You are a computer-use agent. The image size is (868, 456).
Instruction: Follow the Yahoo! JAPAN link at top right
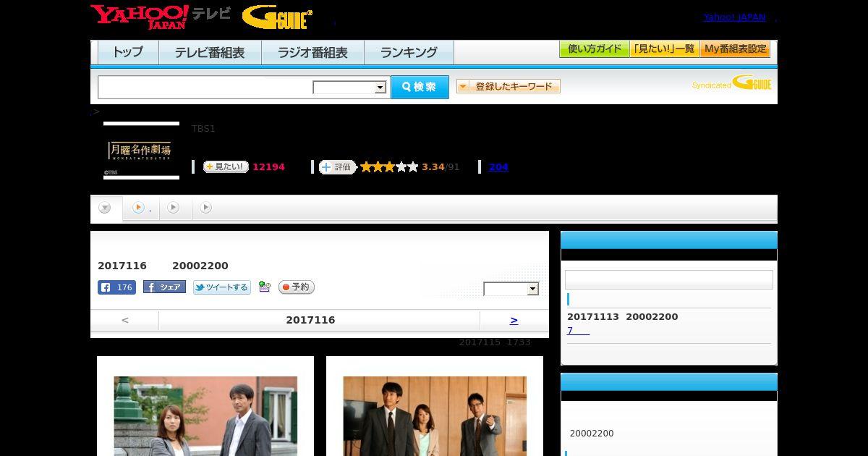click(734, 17)
